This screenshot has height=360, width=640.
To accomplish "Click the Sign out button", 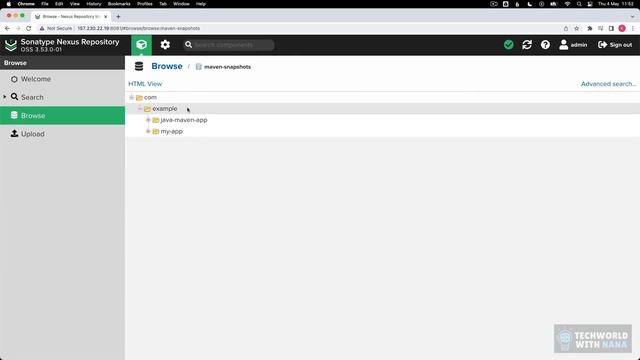I will coord(615,45).
